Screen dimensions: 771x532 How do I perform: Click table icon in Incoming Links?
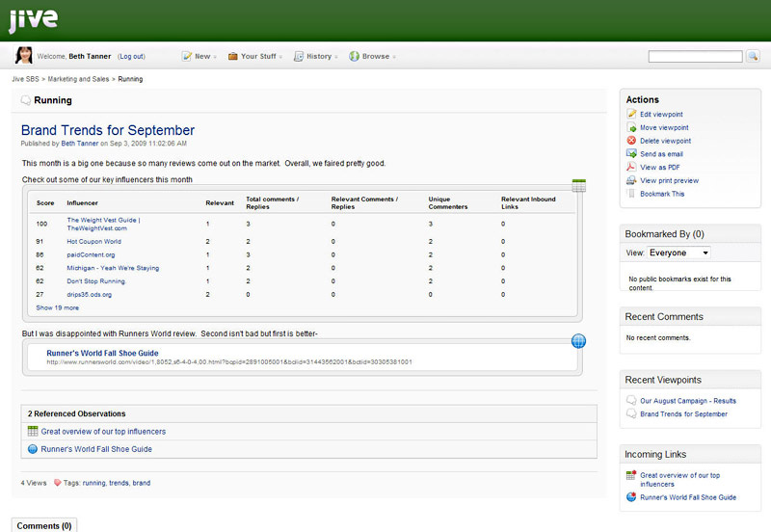click(x=631, y=475)
